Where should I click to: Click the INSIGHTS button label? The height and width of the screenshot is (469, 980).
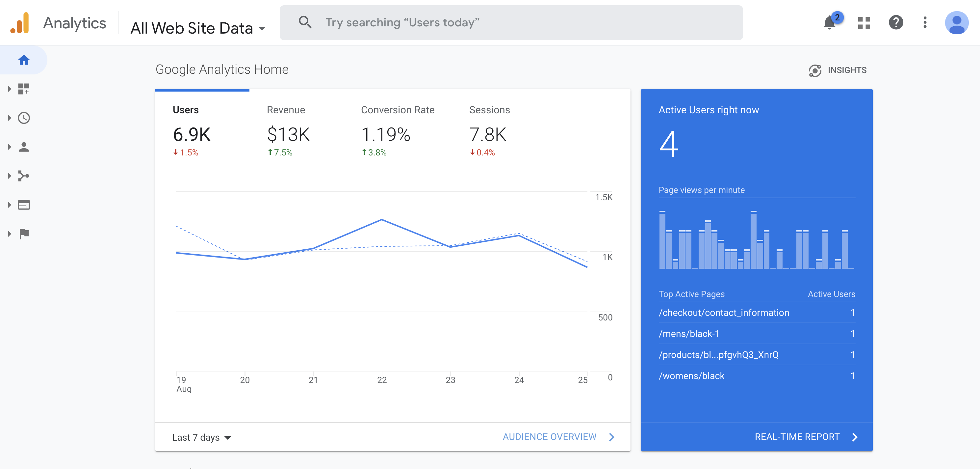pyautogui.click(x=847, y=70)
